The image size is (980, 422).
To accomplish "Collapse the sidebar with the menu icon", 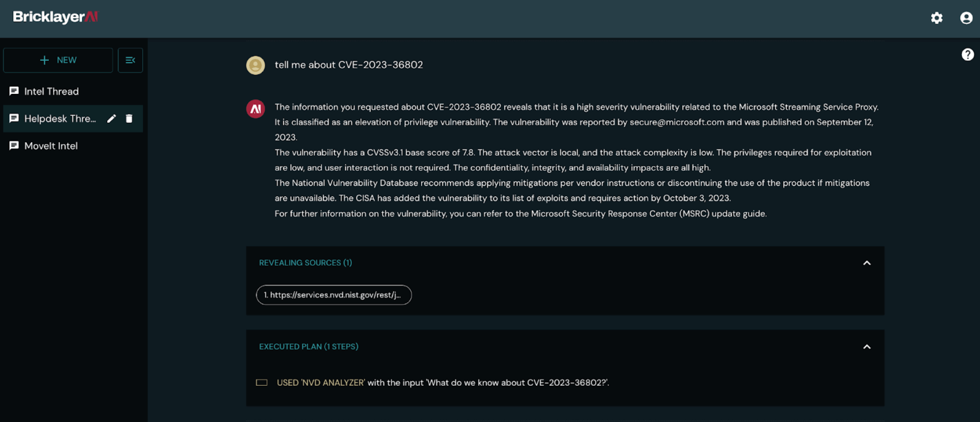I will pos(130,60).
